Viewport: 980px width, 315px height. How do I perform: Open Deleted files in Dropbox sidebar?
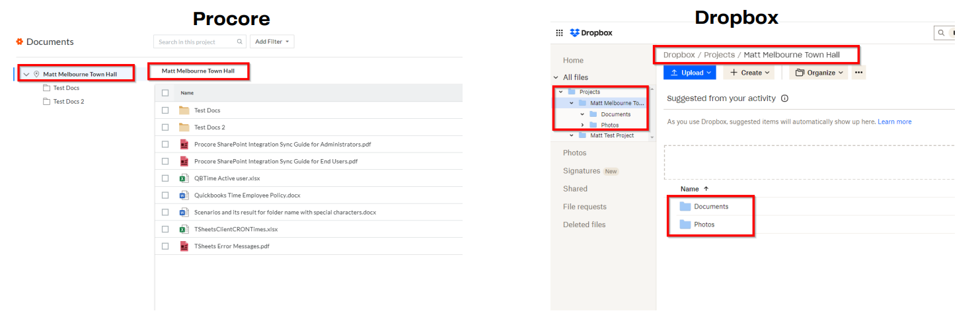pos(584,225)
